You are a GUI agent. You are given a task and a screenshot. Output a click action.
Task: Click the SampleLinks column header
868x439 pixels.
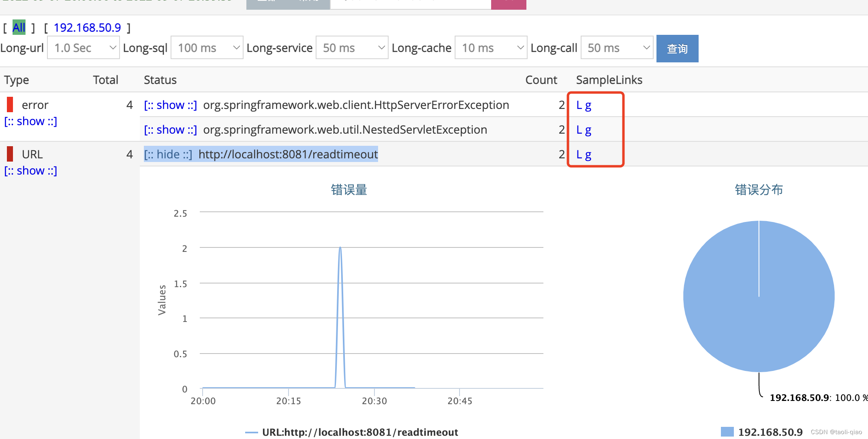click(x=609, y=80)
